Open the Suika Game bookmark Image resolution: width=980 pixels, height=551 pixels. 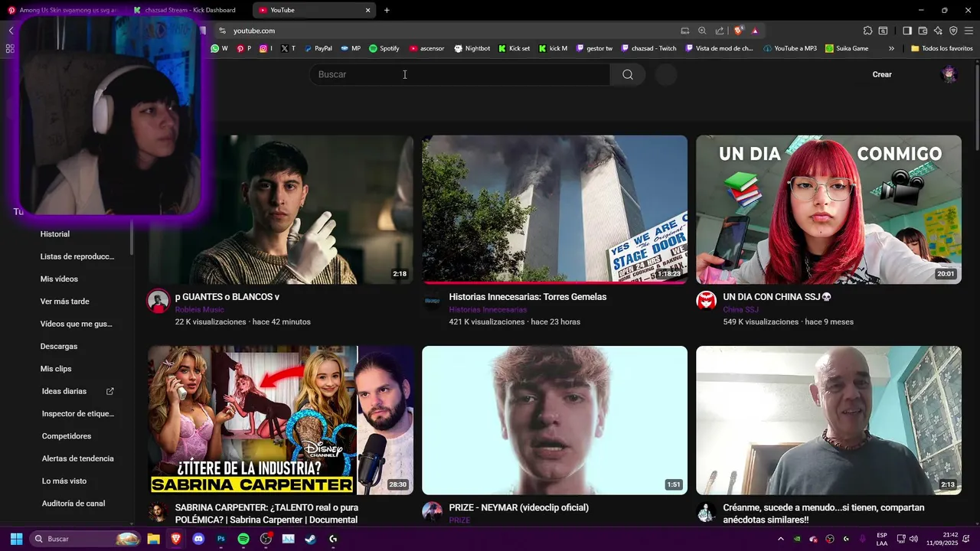[x=847, y=48]
